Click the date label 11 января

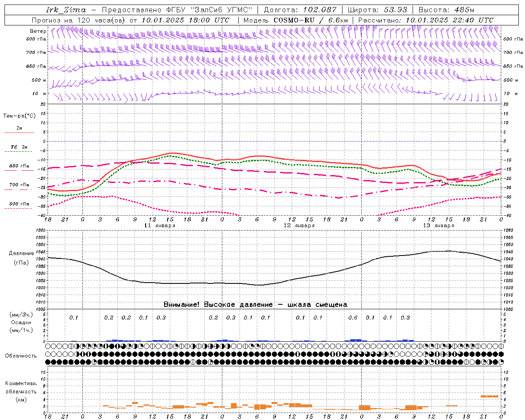[x=160, y=226]
